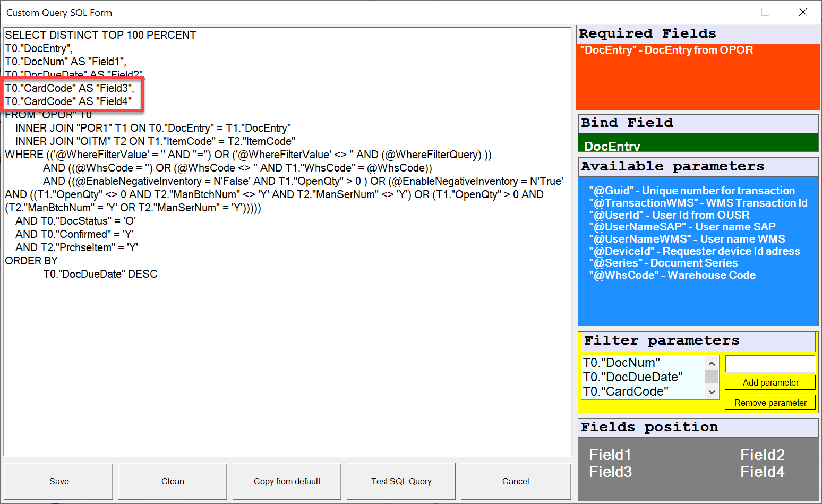Maximize the Custom Query SQL Form window
The image size is (822, 504).
tap(765, 12)
